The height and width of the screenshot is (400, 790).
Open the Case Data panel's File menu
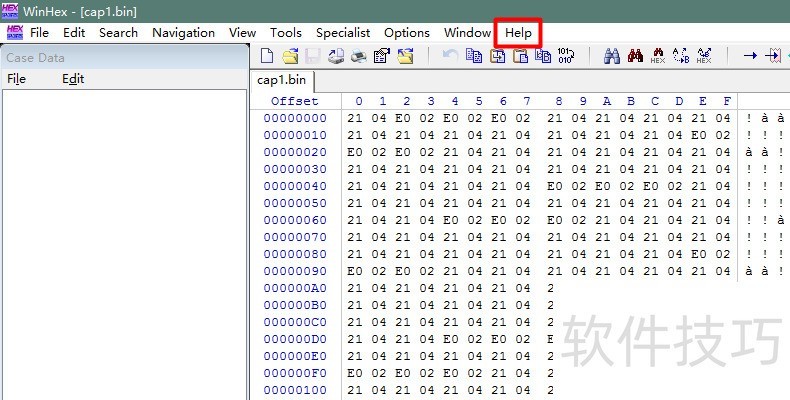(x=16, y=79)
